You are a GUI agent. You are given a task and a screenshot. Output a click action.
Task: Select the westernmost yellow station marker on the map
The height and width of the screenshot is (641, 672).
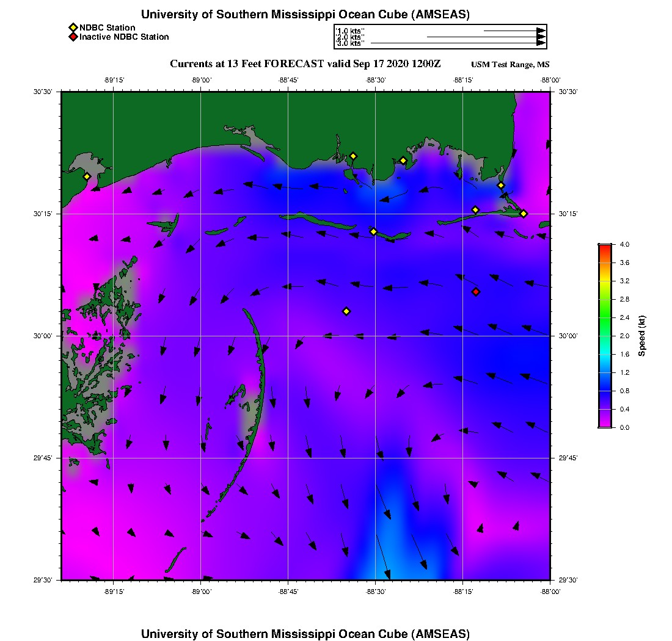click(x=87, y=176)
